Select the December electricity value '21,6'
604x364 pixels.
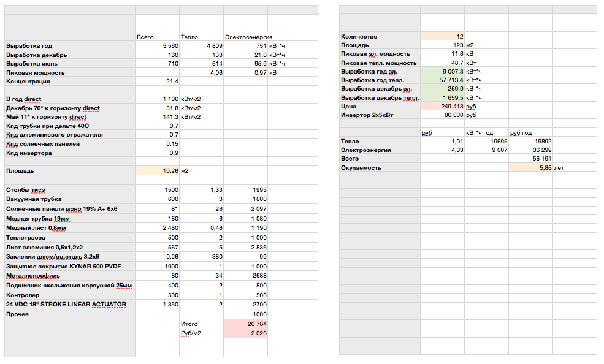[261, 55]
